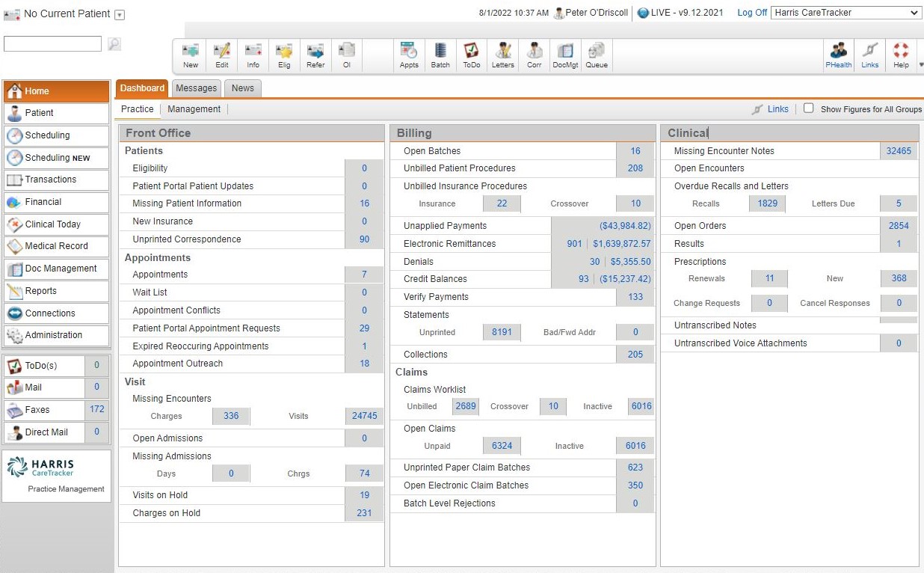The image size is (924, 573).
Task: Open Patient Portal Appointment Requests count 29
Action: coord(364,328)
